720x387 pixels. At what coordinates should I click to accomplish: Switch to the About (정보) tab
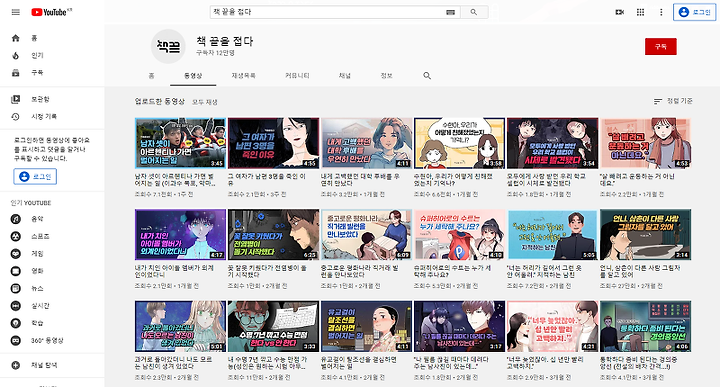[x=387, y=76]
